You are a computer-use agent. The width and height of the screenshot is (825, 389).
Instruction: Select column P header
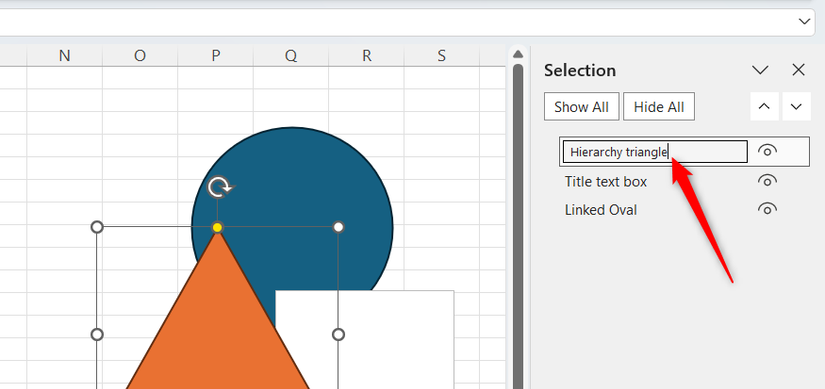(215, 56)
